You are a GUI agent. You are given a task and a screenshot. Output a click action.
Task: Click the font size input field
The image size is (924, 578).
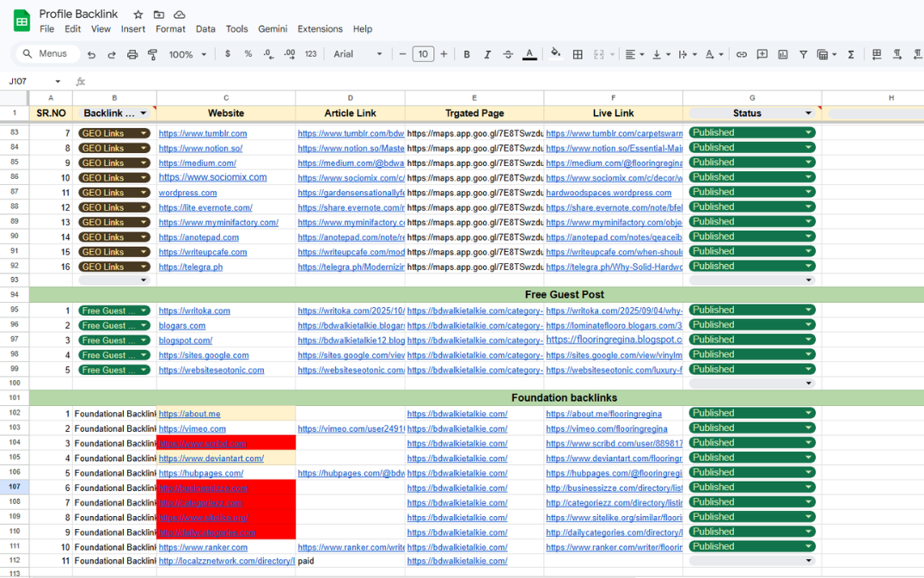pos(423,54)
